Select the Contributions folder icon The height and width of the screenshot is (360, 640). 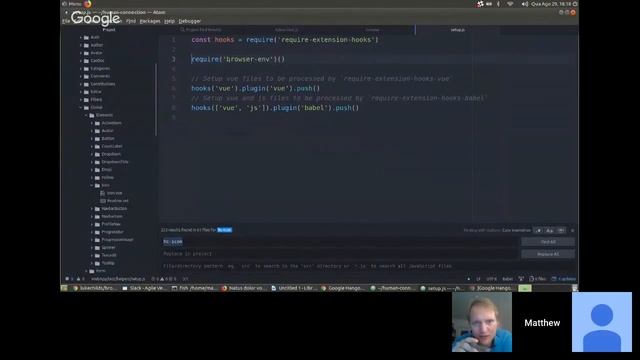tap(86, 84)
